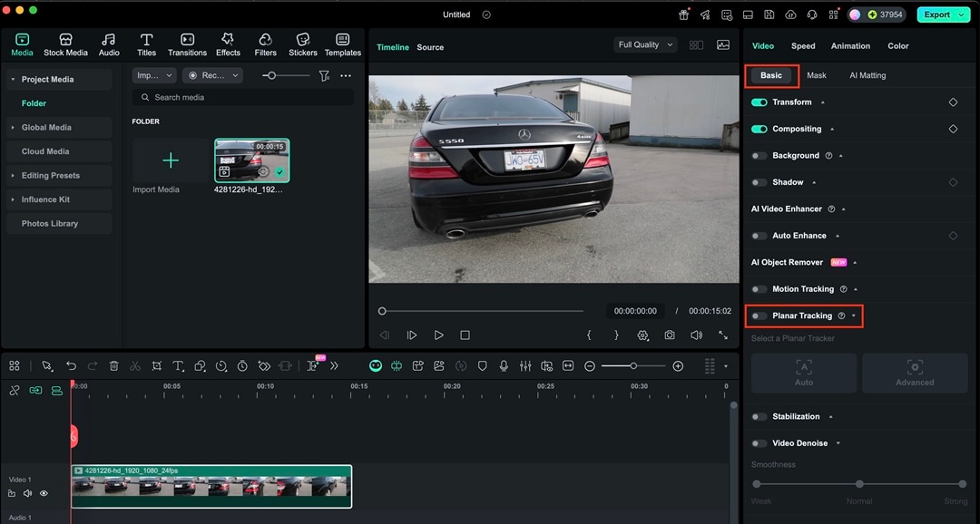Open the Stock Media panel in the top toolbar
The width and height of the screenshot is (980, 524).
point(64,44)
